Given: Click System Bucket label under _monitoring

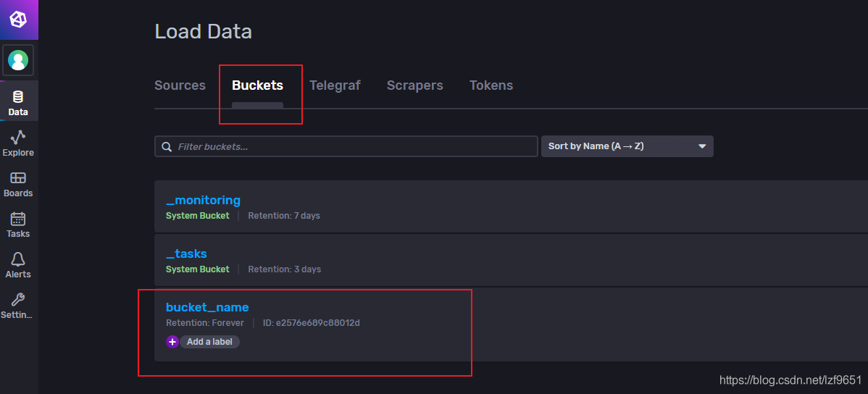Looking at the screenshot, I should (198, 216).
